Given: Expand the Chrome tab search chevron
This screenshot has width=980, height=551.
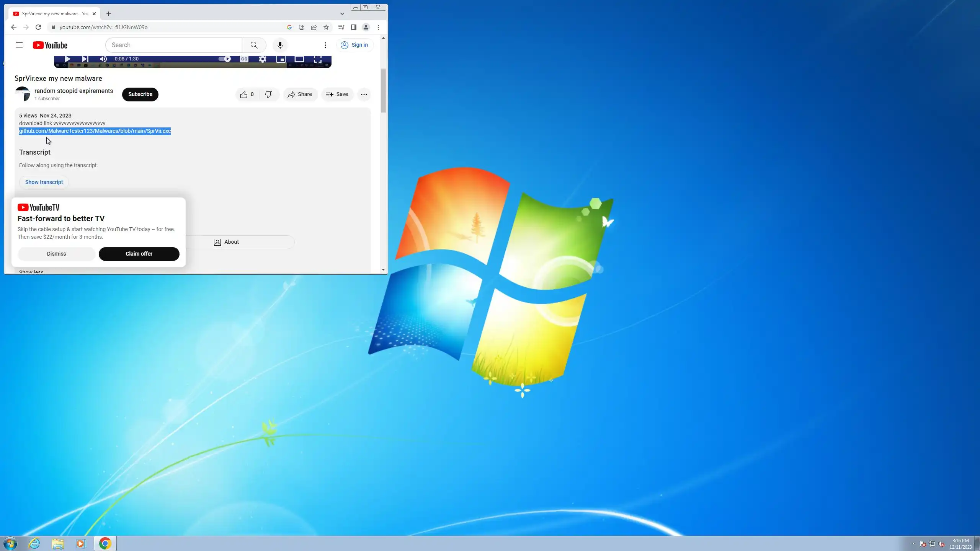Looking at the screenshot, I should coord(342,14).
